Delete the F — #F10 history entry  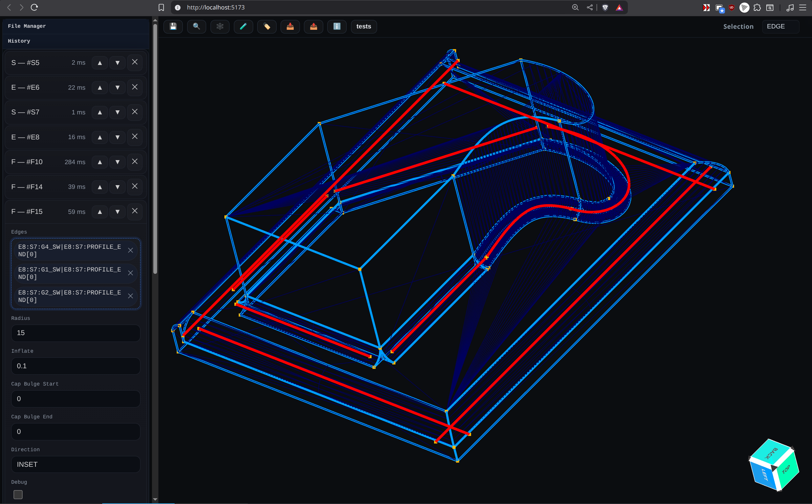[x=135, y=162]
